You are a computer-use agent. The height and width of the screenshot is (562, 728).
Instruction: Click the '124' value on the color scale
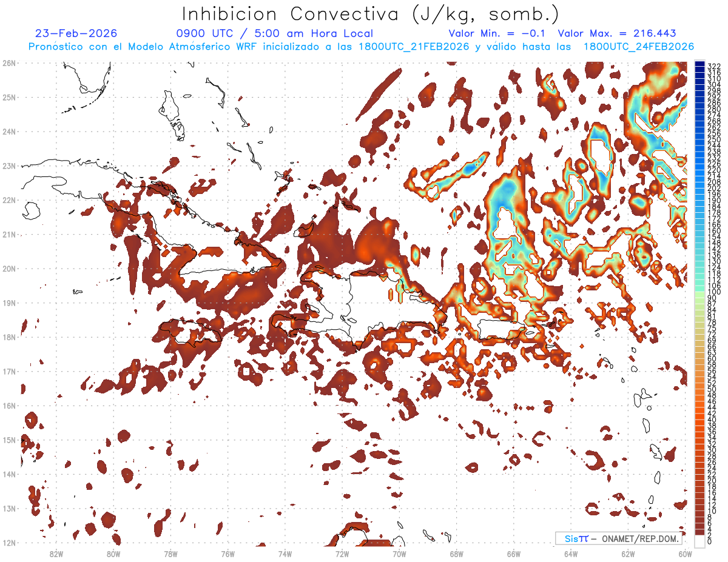[713, 267]
